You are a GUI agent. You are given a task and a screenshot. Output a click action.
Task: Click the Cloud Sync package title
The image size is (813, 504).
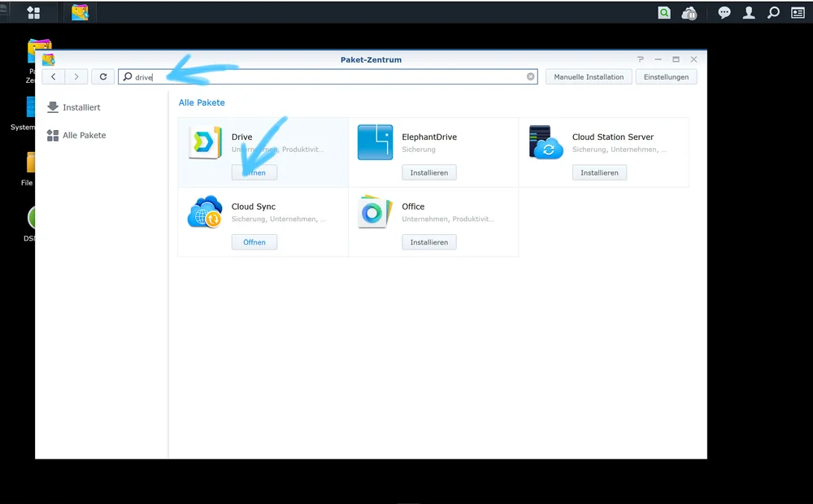click(254, 206)
